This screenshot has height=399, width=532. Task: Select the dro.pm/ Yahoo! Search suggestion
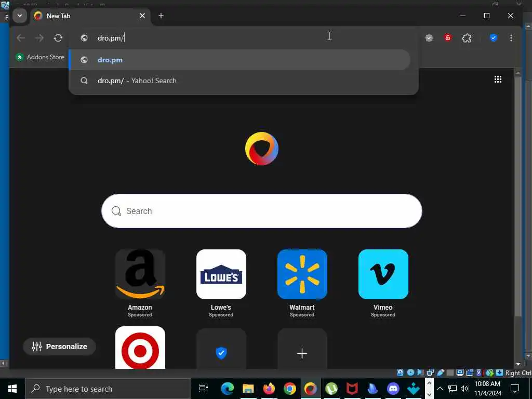240,81
